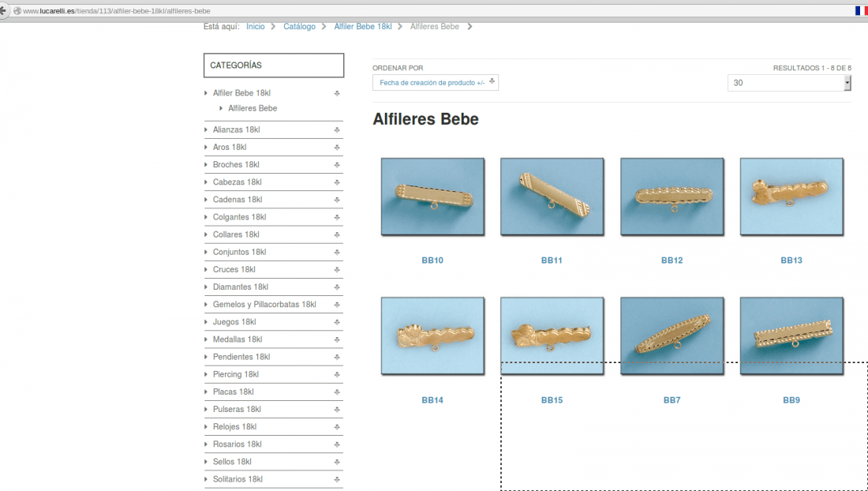Expand plus icon next to Cruces 18kl
The width and height of the screenshot is (868, 491).
point(337,270)
